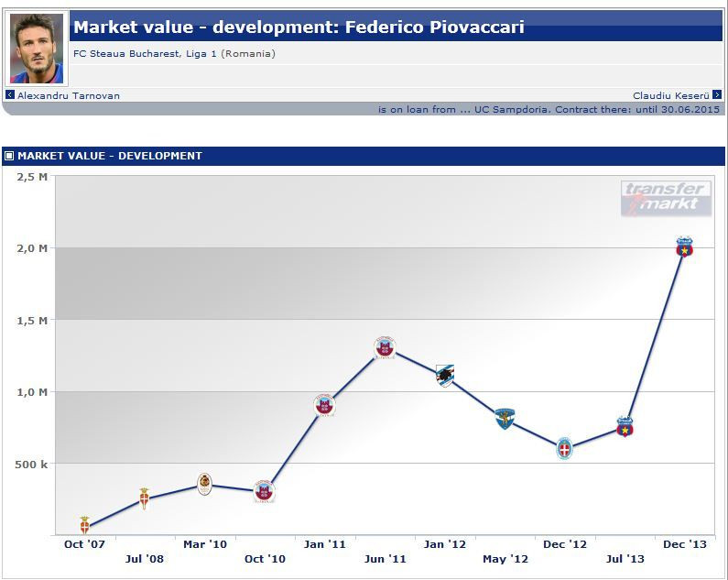This screenshot has height=580, width=728.
Task: Click previous player arrow beside Alexandru Tarnovan
Action: point(10,95)
